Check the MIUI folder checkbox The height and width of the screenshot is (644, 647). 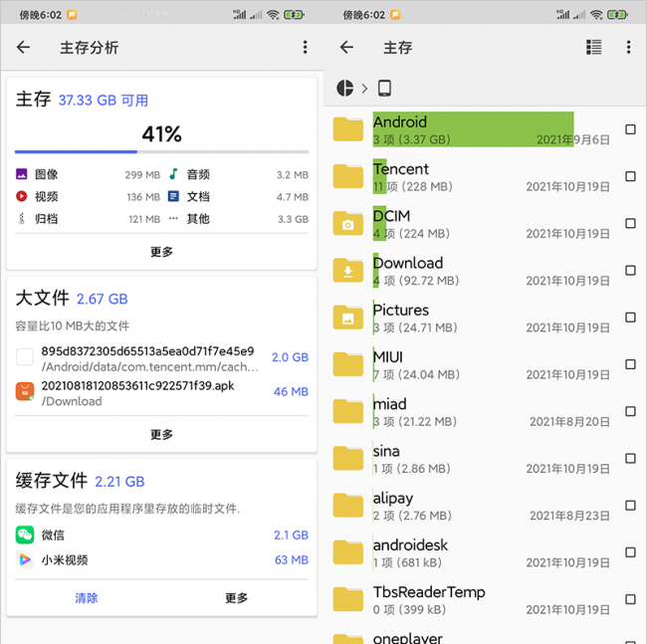630,364
